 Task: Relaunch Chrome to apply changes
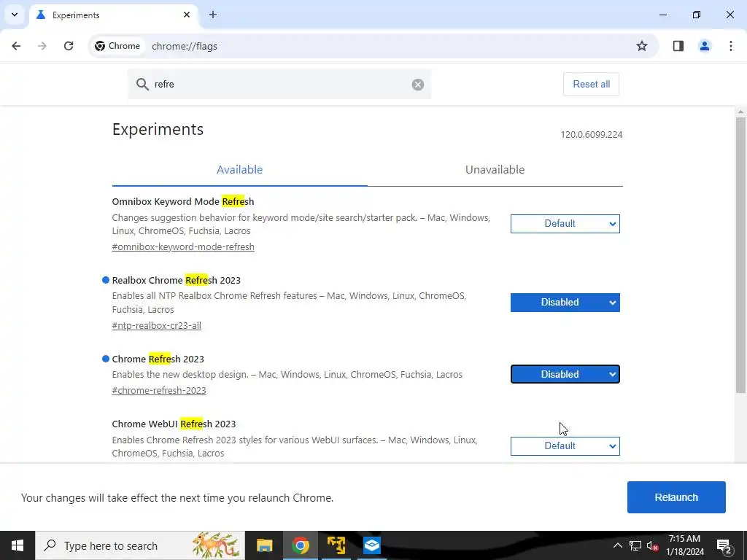(x=676, y=497)
